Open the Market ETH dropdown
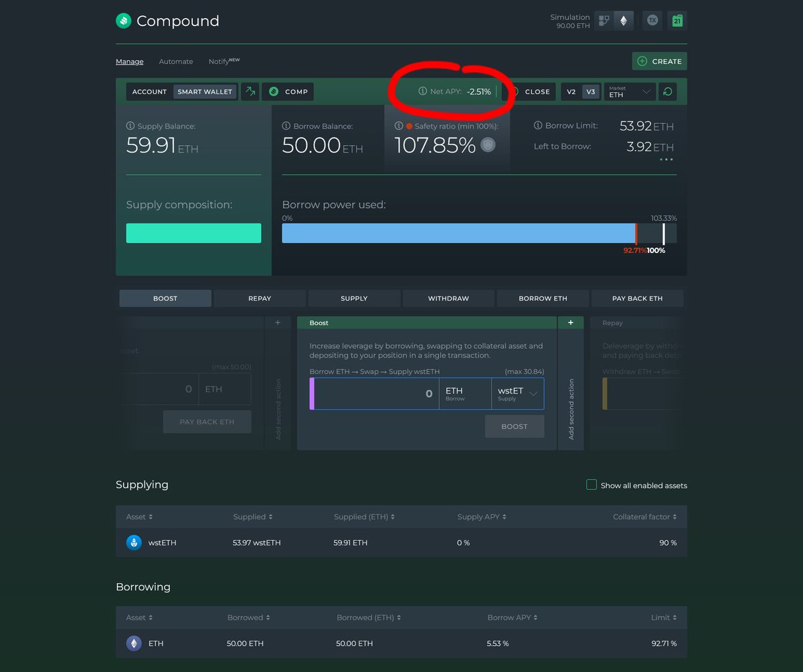803x672 pixels. point(630,92)
